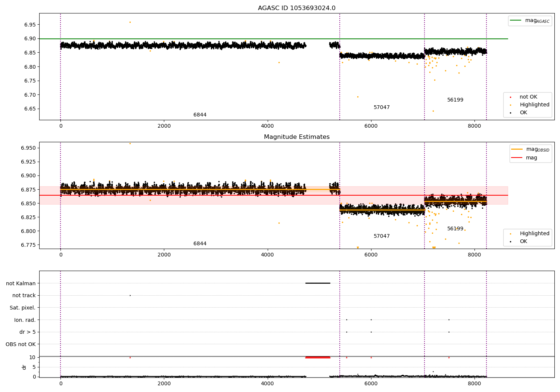Click the '57047' annotation in the top plot
Screen dimensions: 560x392
(x=382, y=108)
